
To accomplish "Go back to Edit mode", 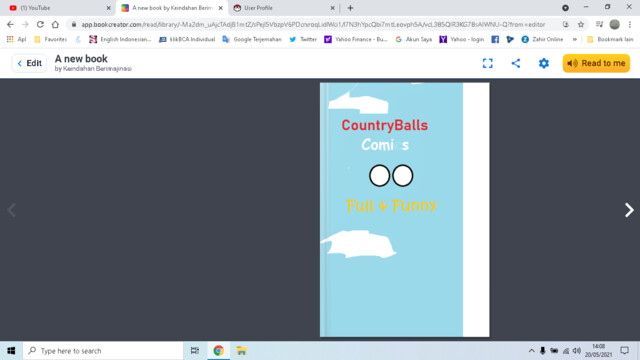I will 29,63.
